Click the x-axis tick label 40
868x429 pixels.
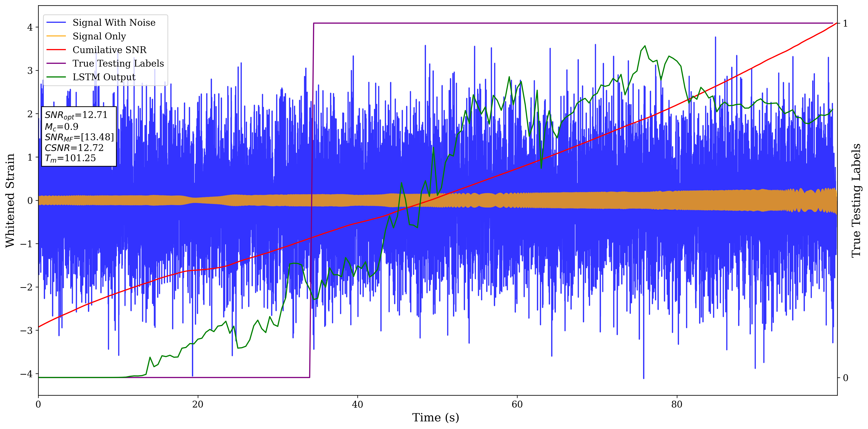[357, 404]
